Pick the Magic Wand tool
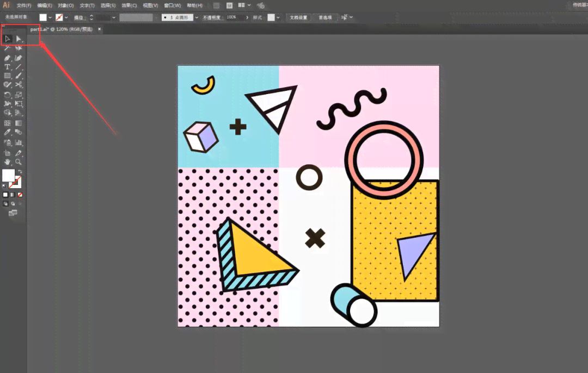 tap(7, 48)
